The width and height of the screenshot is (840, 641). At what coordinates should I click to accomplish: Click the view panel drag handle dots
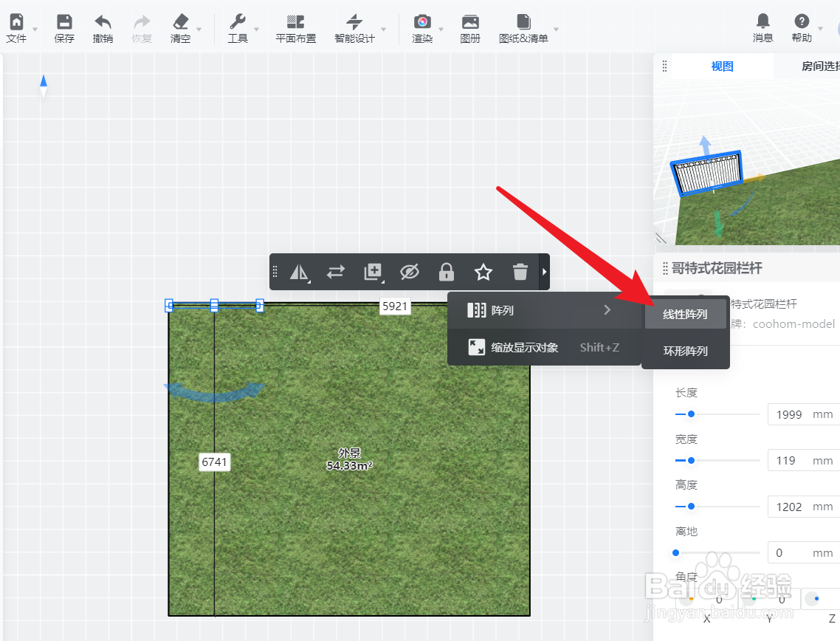[664, 66]
